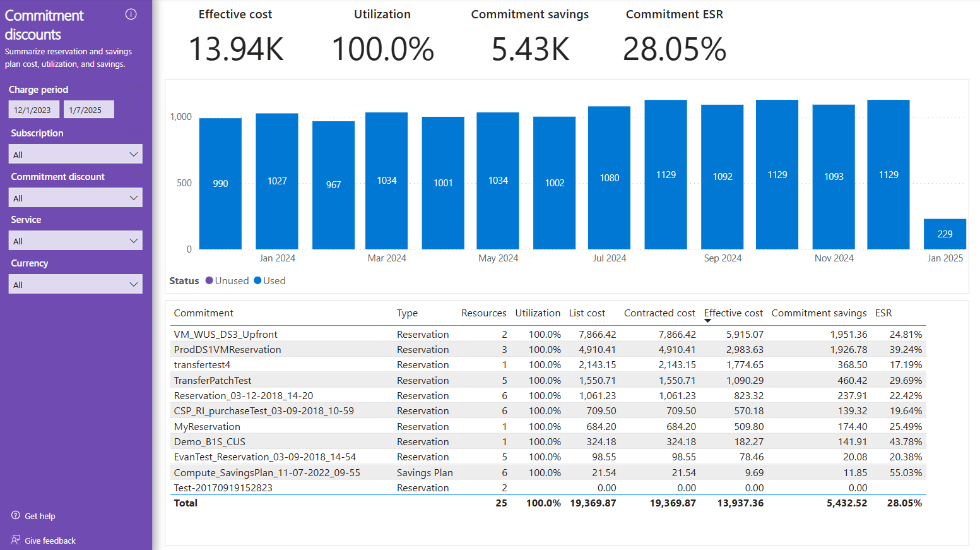The image size is (980, 550).
Task: Expand the Currency filter dropdown
Action: (76, 284)
